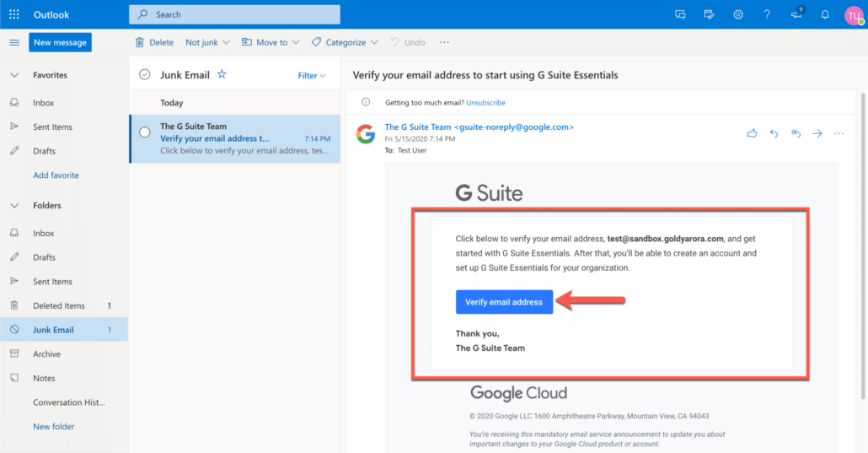Open more message actions ellipsis

(x=839, y=133)
